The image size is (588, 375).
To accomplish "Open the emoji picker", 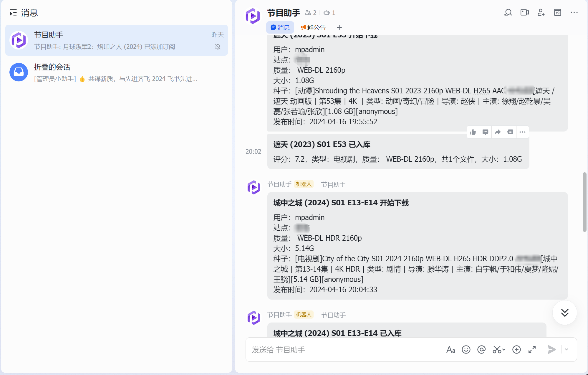I will tap(466, 350).
